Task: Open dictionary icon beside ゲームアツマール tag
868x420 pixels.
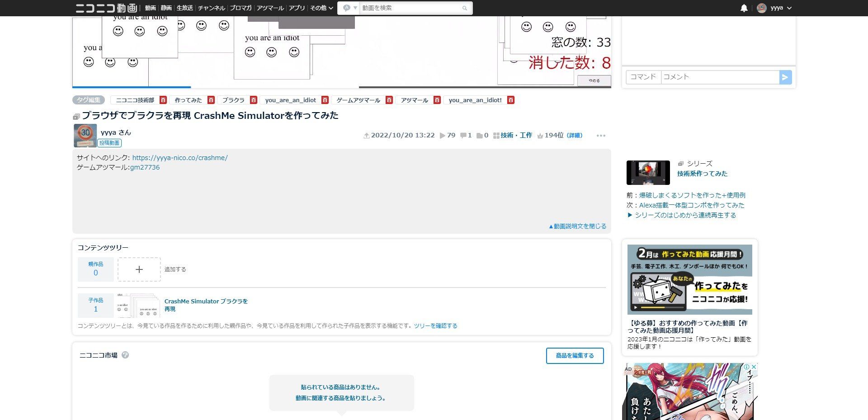Action: click(x=389, y=100)
